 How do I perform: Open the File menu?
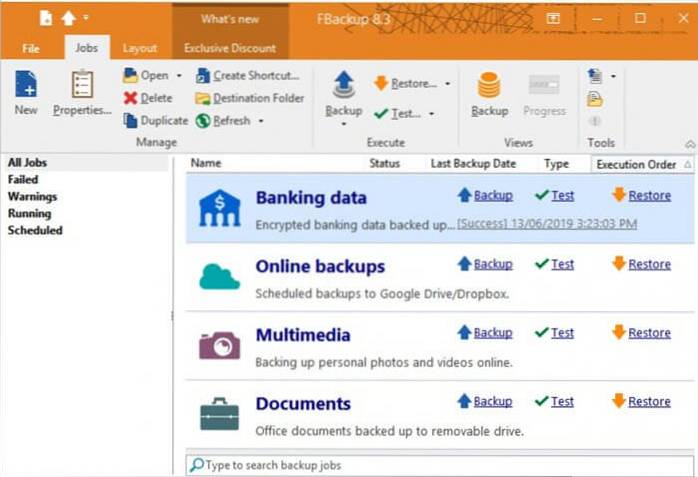[x=31, y=48]
